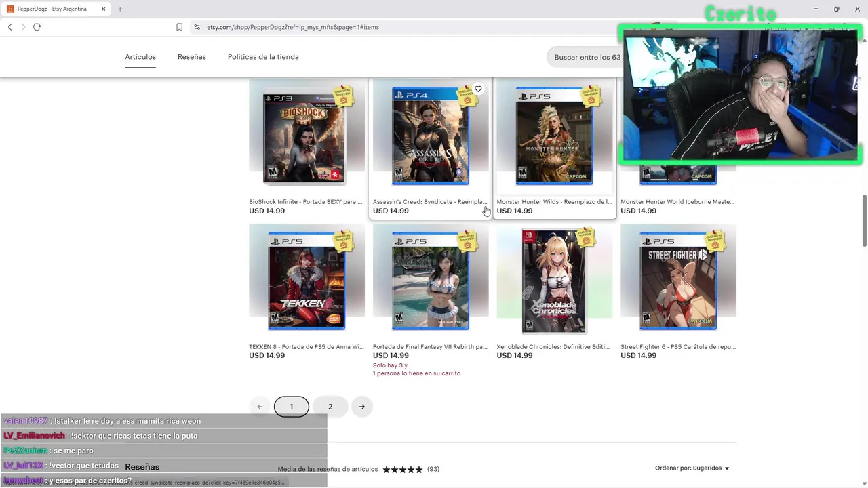The image size is (868, 488).
Task: Click the USD 14.99 price under TEKKEN 8
Action: tap(267, 355)
